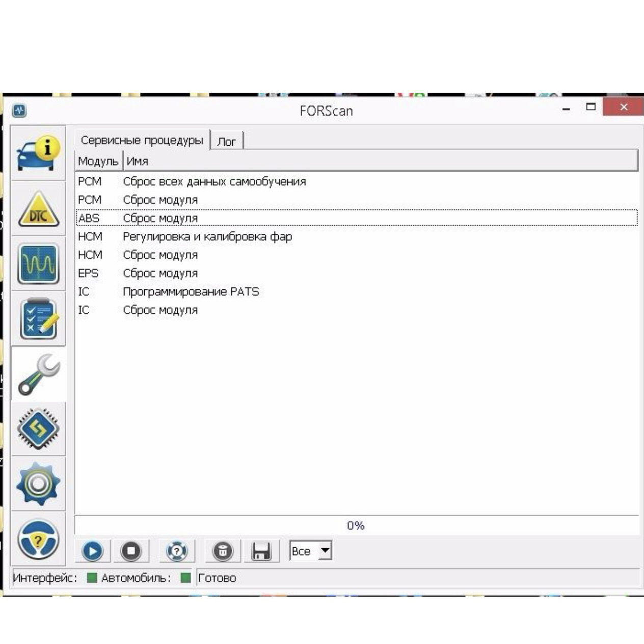Select the ABS Сброс модуля row
Viewport: 644px width, 644px height.
point(357,218)
